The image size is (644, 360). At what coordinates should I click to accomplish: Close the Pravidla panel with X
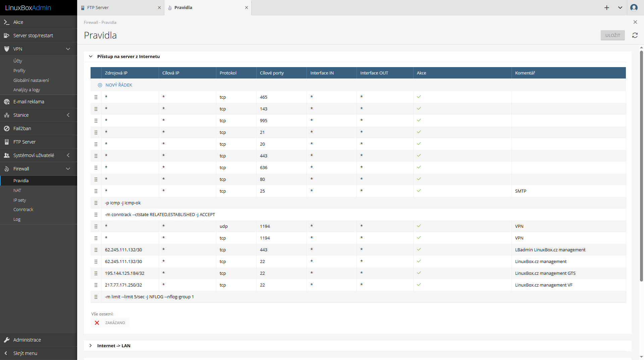tap(635, 22)
